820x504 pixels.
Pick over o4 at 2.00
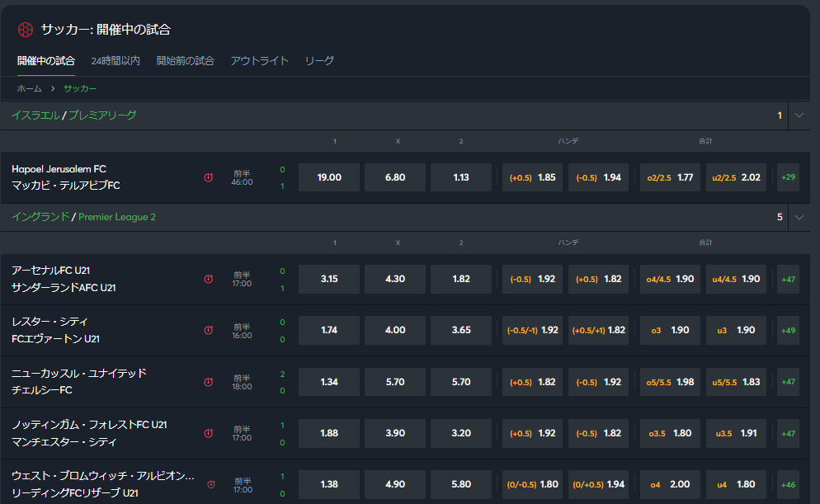[x=670, y=484]
